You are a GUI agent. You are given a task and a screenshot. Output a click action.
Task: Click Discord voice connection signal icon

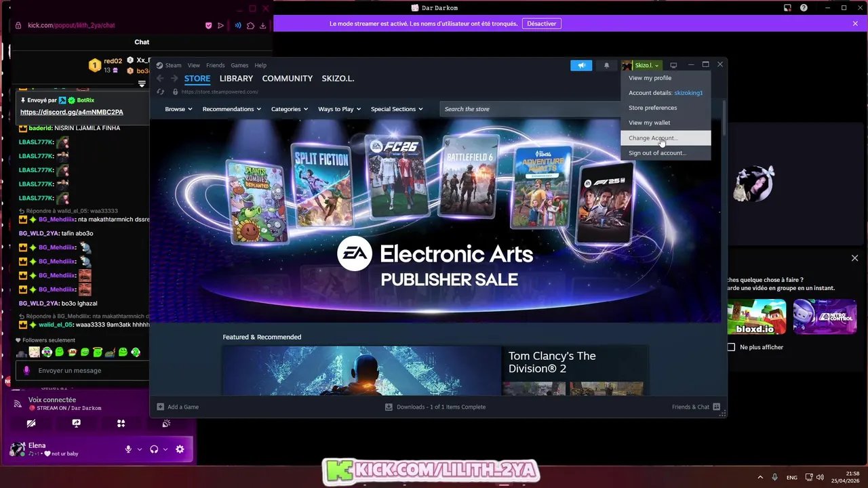[18, 404]
